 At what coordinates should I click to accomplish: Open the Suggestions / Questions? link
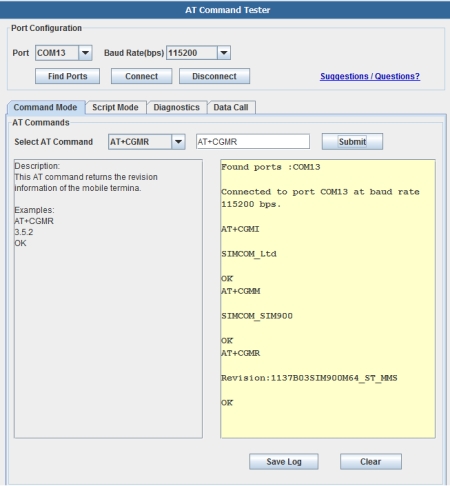(x=370, y=76)
